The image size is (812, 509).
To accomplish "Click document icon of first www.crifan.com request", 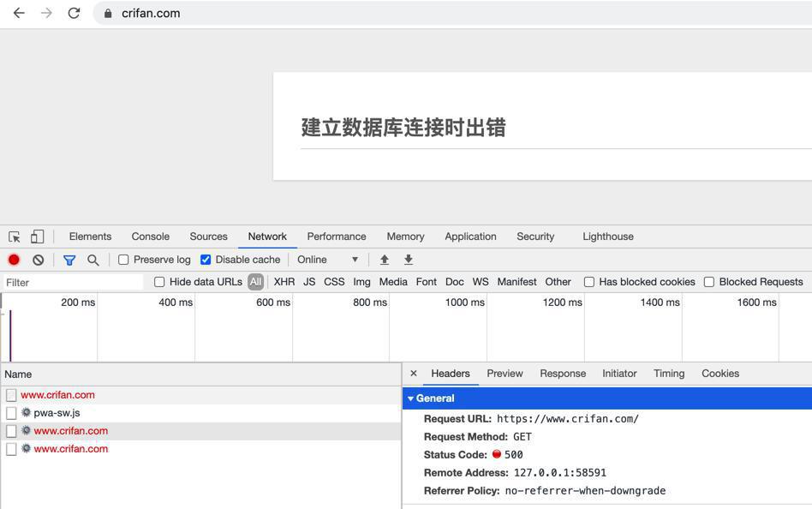I will tap(11, 396).
